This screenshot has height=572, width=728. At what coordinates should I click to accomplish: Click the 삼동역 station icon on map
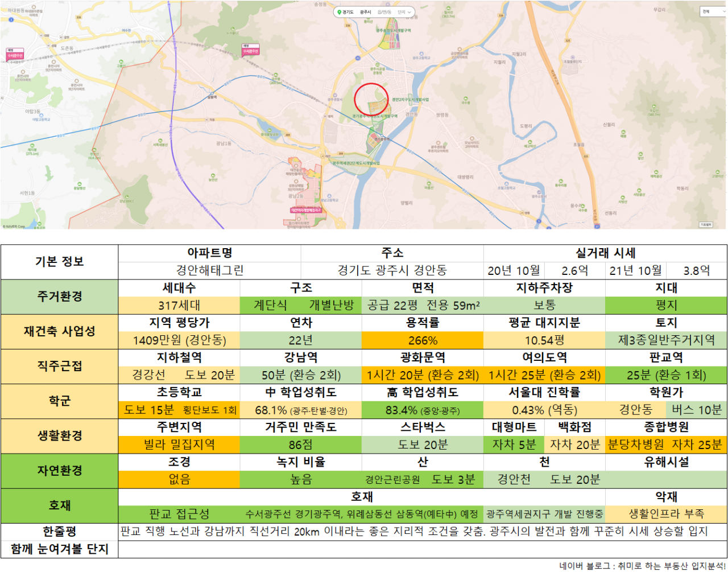(x=212, y=93)
